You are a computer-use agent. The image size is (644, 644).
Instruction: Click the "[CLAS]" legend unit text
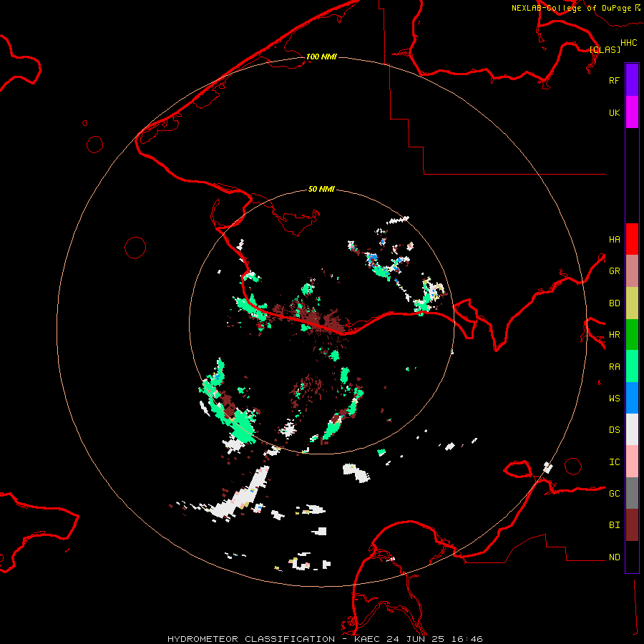pyautogui.click(x=605, y=49)
